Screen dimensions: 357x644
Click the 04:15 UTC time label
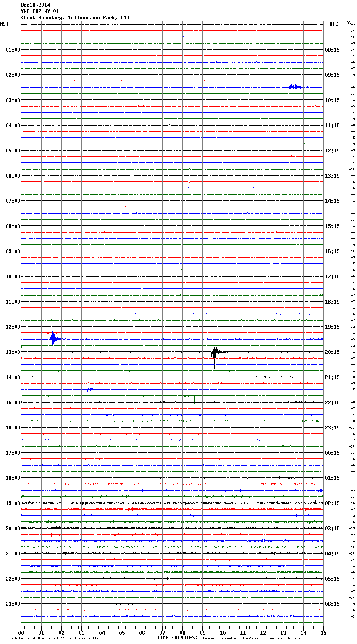tap(332, 554)
